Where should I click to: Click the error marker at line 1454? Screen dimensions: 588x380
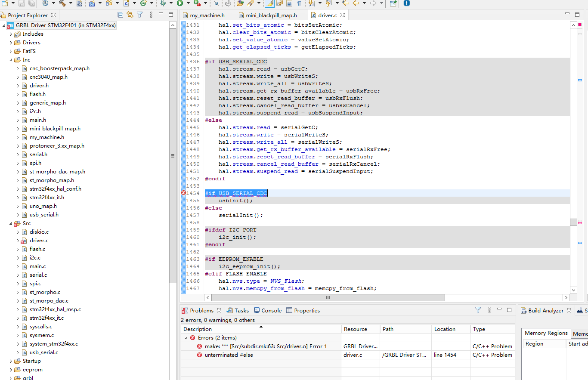[183, 193]
